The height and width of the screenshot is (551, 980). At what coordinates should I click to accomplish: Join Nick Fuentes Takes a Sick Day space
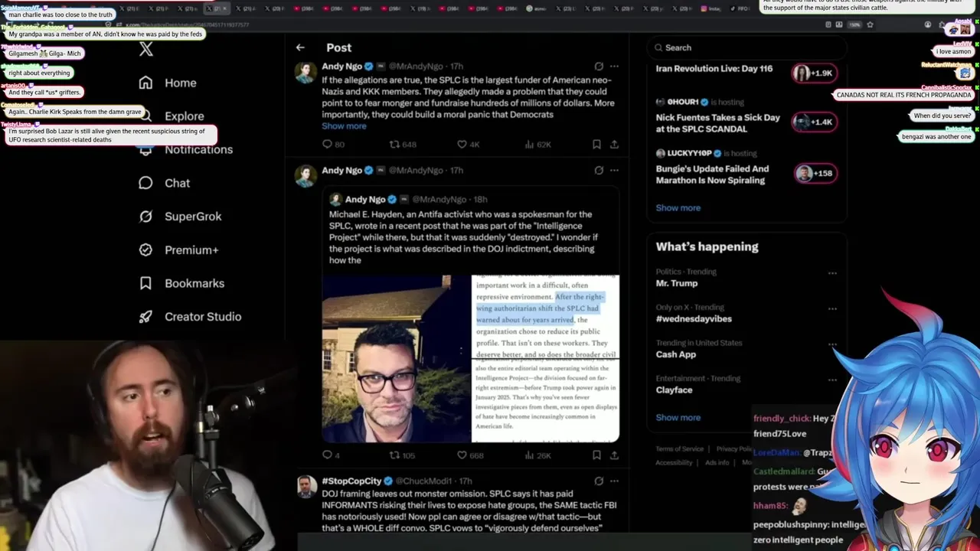(718, 123)
